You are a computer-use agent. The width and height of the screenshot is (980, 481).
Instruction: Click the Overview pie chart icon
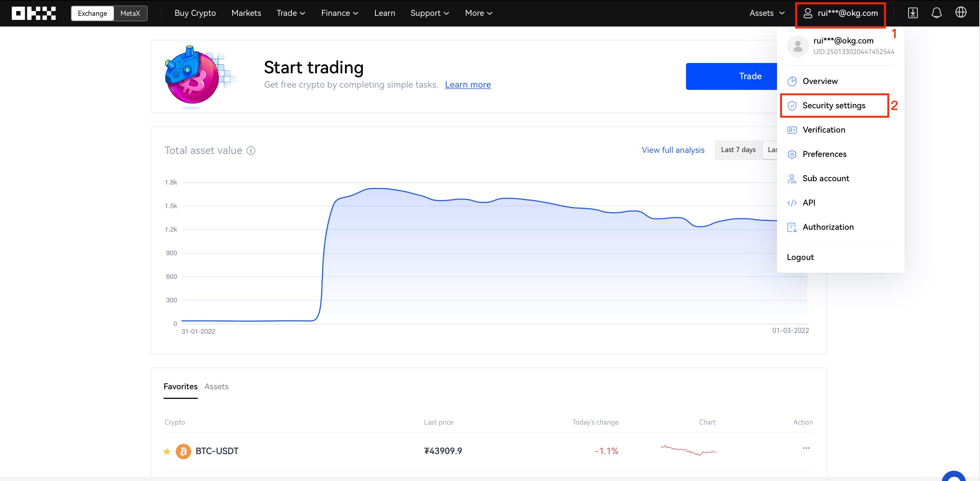pyautogui.click(x=792, y=81)
